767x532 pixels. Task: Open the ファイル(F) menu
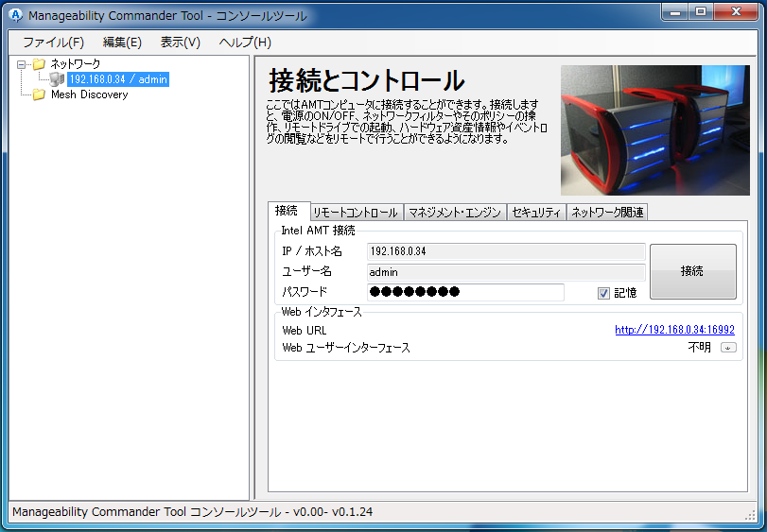tap(53, 43)
